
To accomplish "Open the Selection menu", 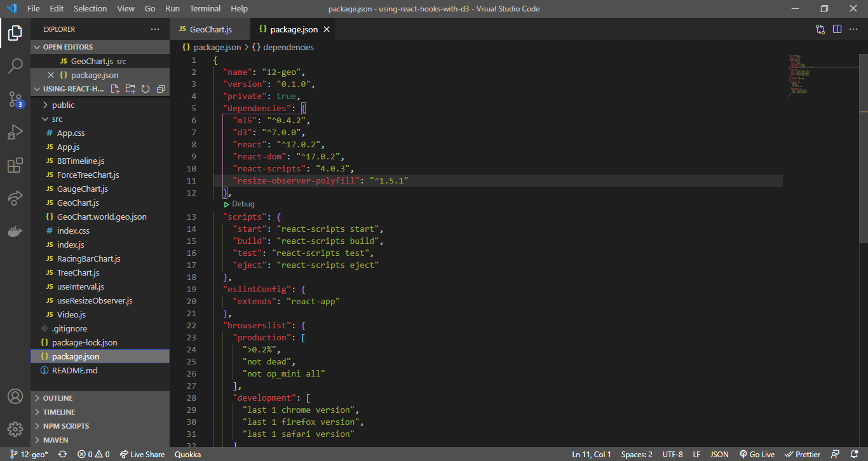I will pyautogui.click(x=90, y=9).
